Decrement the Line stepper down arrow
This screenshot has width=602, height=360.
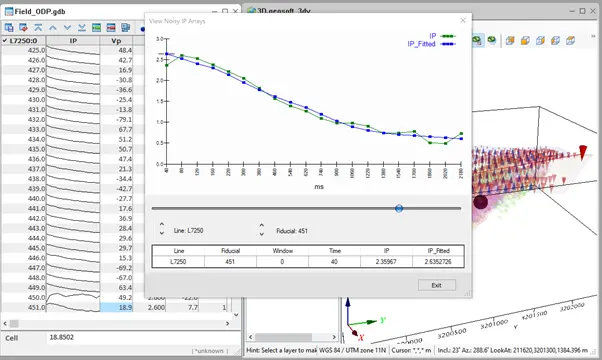(x=162, y=233)
